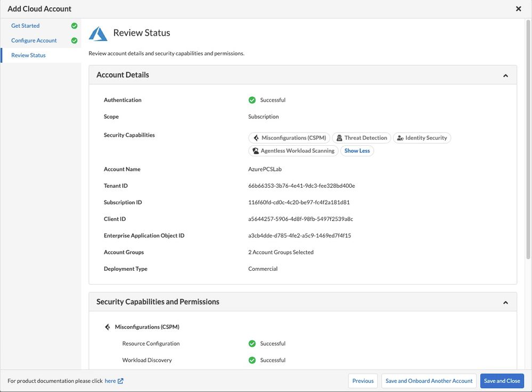Image resolution: width=532 pixels, height=392 pixels.
Task: Go to the Get Started step
Action: point(26,26)
